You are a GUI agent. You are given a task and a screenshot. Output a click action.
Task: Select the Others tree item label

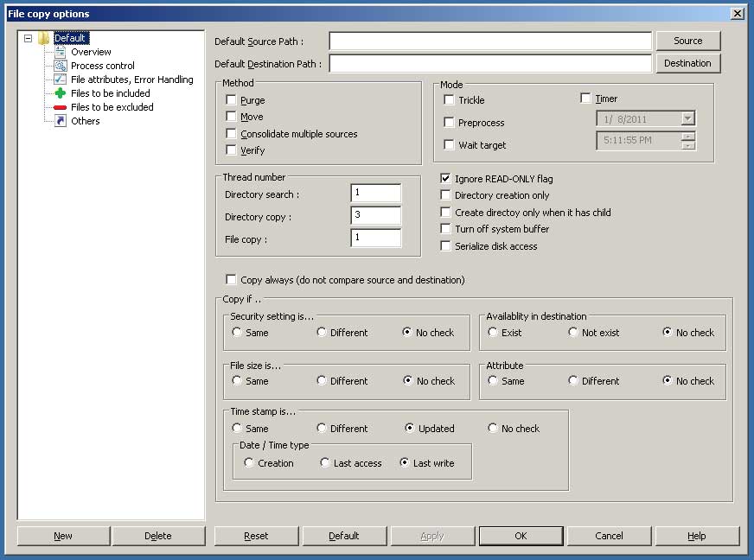(x=86, y=121)
